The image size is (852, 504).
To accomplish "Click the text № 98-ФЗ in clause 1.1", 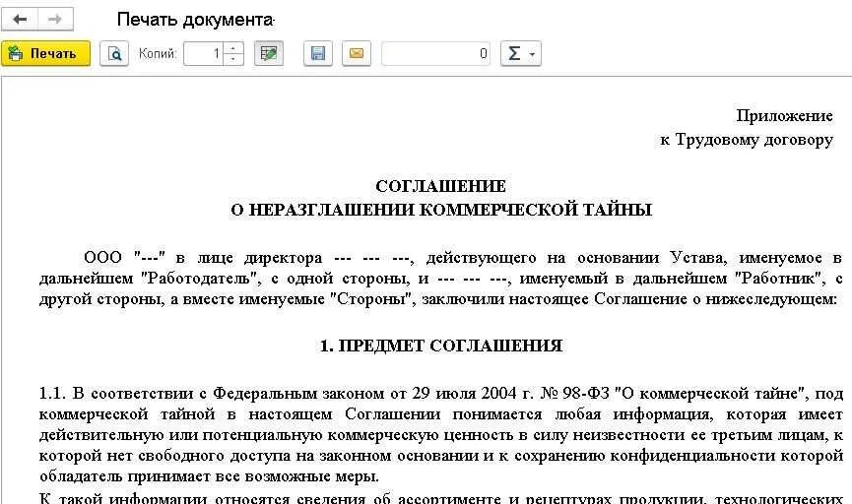I will point(575,393).
